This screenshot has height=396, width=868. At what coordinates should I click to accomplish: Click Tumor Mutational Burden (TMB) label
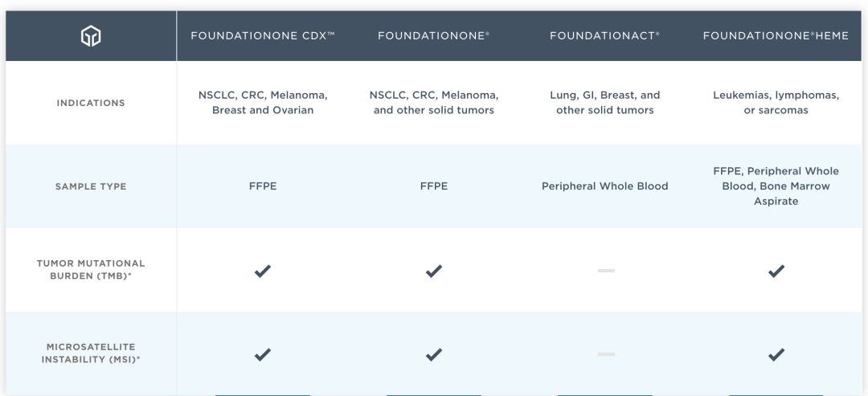point(91,269)
